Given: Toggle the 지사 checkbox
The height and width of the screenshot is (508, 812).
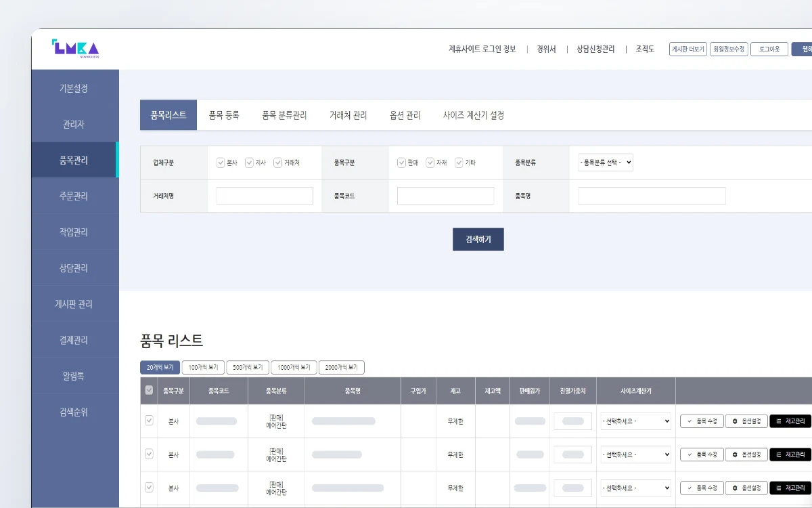Looking at the screenshot, I should click(x=249, y=163).
